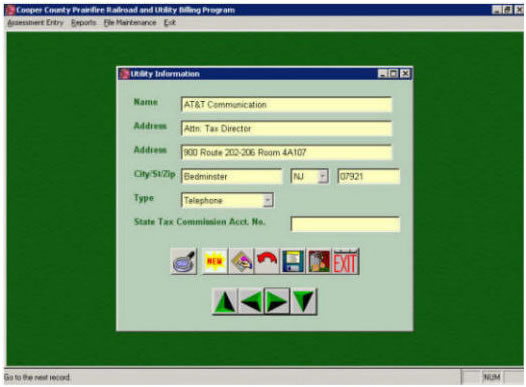This screenshot has height=387, width=526.
Task: Go to previous record with left arrow
Action: coord(251,301)
